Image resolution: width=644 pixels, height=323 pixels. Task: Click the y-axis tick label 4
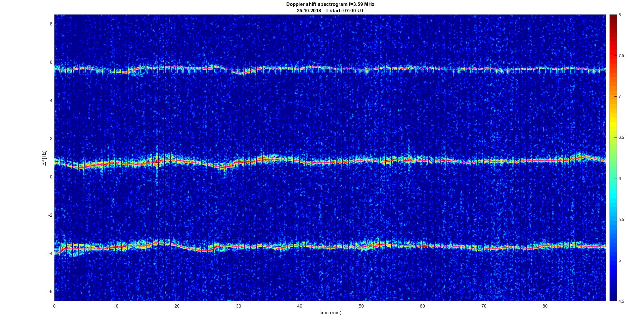click(x=51, y=100)
